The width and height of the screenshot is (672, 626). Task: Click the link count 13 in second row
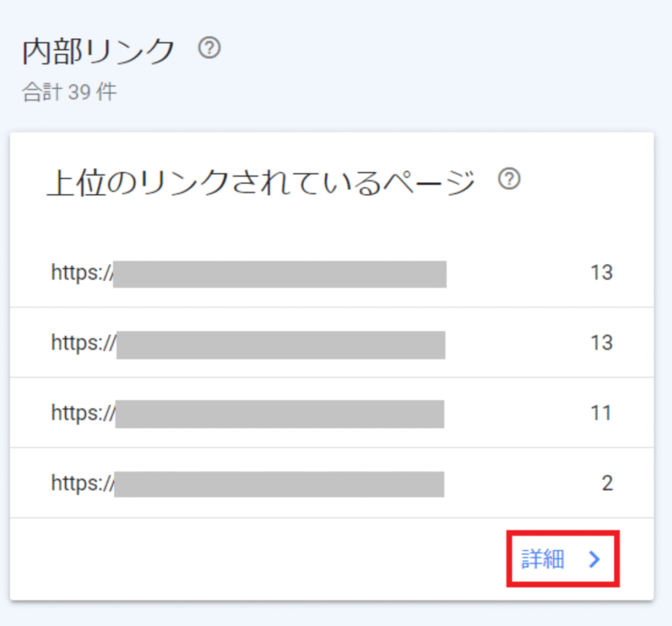[601, 343]
